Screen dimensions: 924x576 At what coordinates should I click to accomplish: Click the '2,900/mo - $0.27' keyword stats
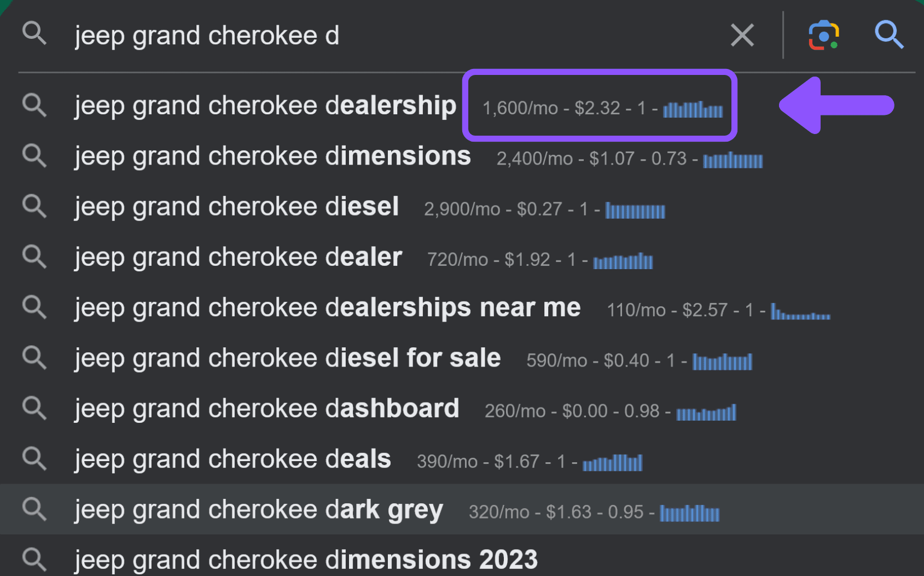pos(493,209)
